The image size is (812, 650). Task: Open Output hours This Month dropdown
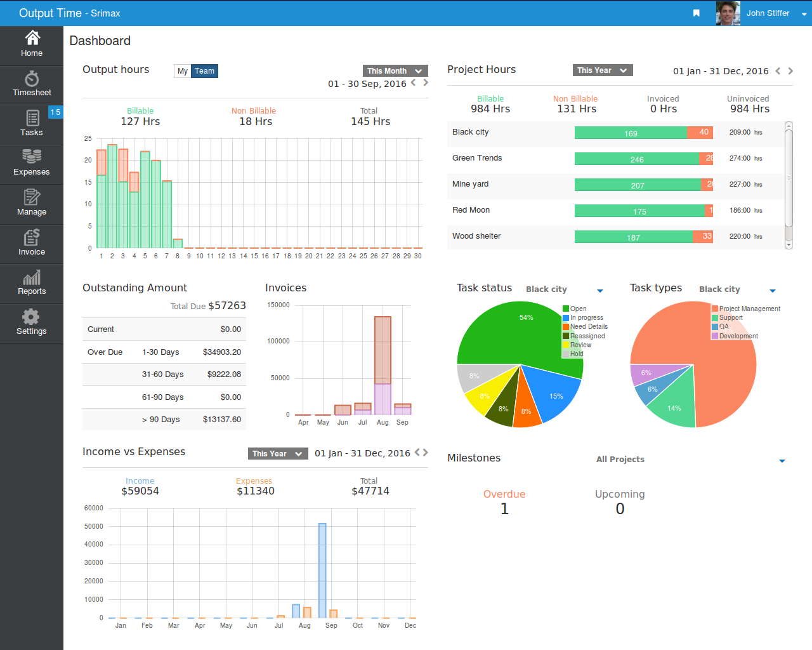(x=395, y=71)
